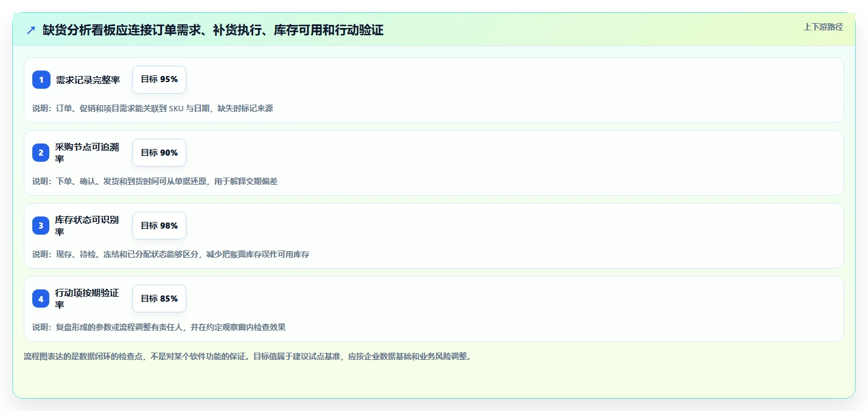Click the dashboard title 缺货分析看板应连接订单需求
The image size is (868, 411).
click(213, 30)
